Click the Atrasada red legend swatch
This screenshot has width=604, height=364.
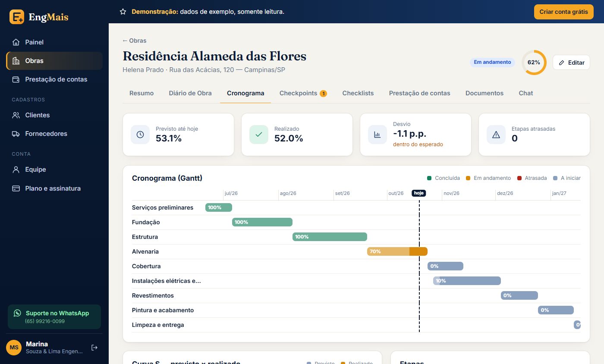tap(519, 178)
